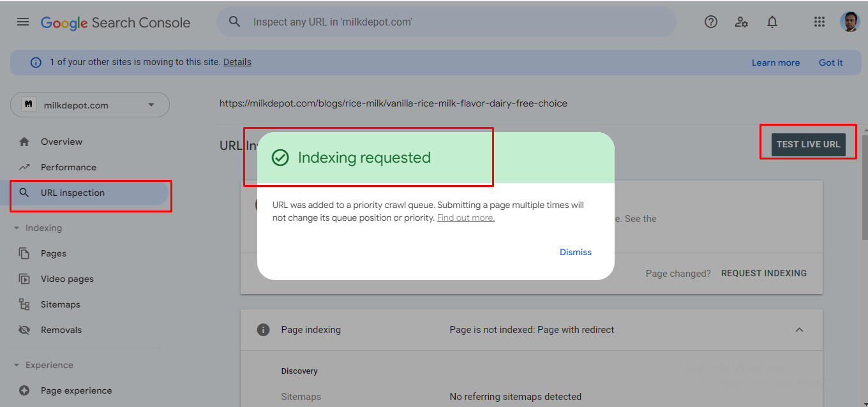
Task: Click the Page experience plus icon
Action: 24,390
